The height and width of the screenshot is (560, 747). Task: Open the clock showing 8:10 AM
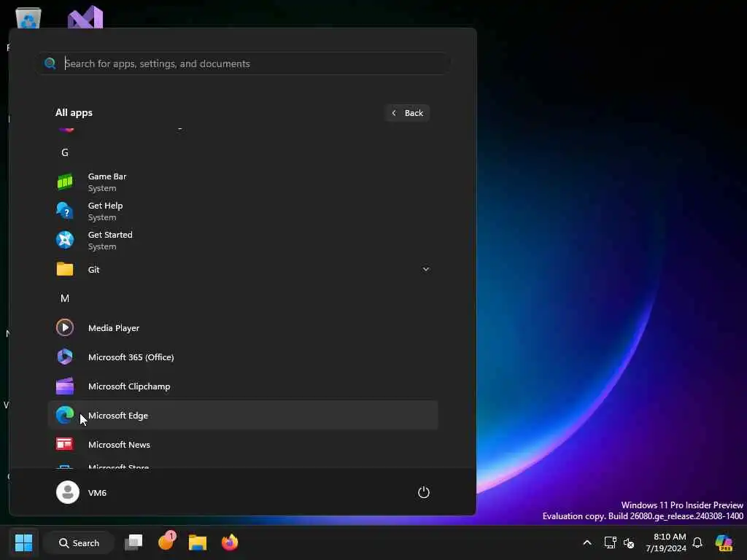coord(666,542)
